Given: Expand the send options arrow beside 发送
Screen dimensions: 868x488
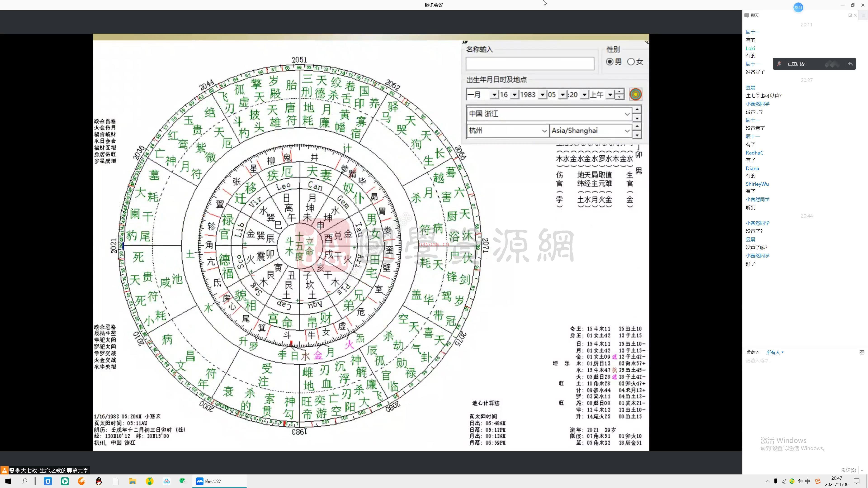Looking at the screenshot, I should point(862,470).
